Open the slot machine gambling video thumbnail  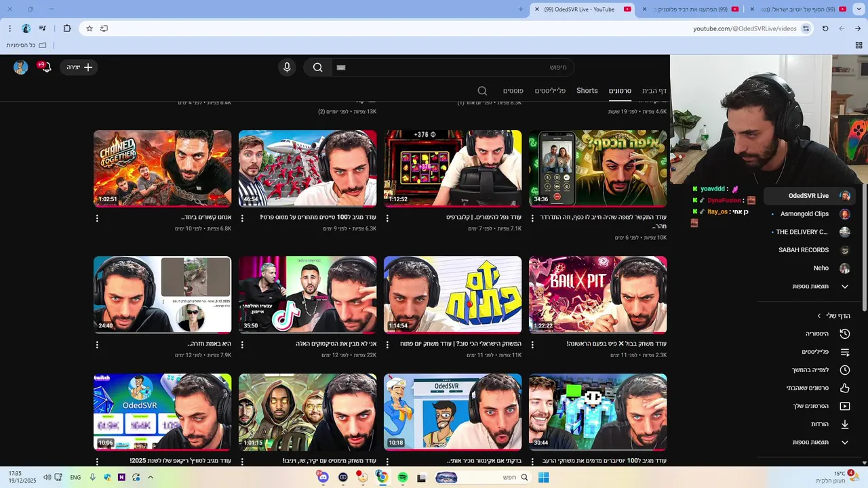coord(452,169)
